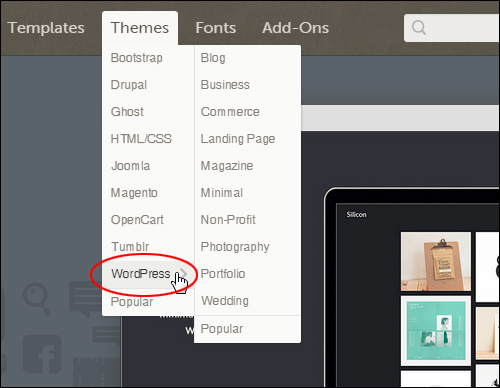Image resolution: width=500 pixels, height=388 pixels.
Task: Select Photography submenu item
Action: pyautogui.click(x=235, y=247)
